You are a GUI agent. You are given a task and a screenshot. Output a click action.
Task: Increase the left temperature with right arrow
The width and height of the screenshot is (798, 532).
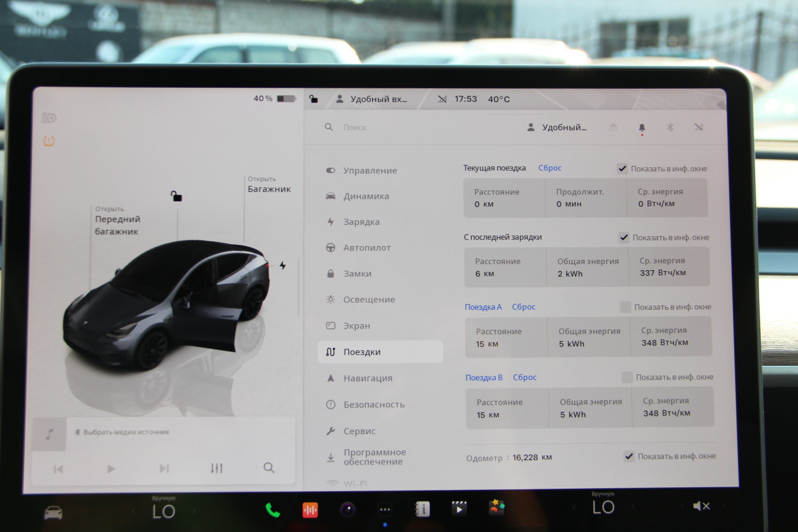[x=194, y=511]
